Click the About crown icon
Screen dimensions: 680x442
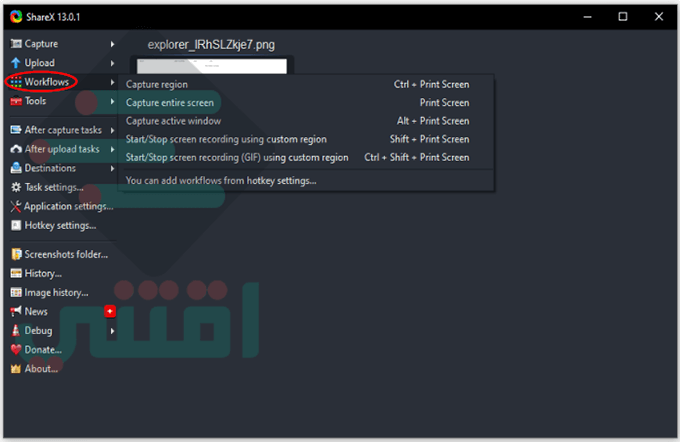[16, 369]
